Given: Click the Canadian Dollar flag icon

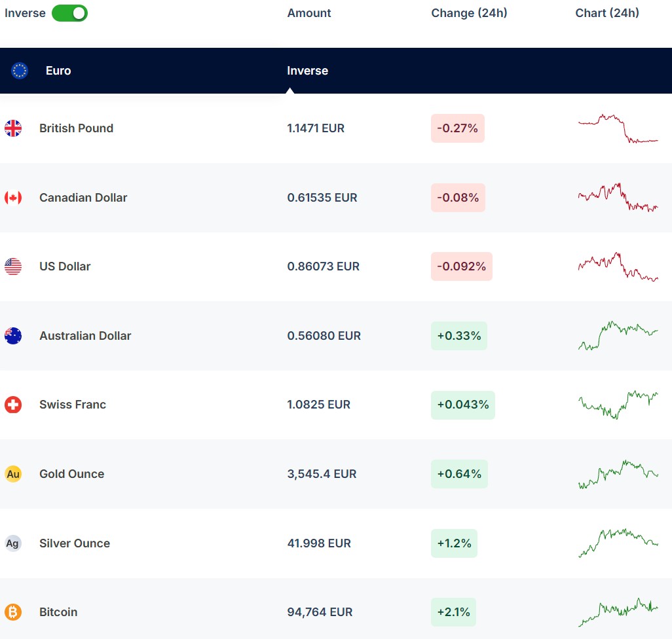Looking at the screenshot, I should click(13, 198).
